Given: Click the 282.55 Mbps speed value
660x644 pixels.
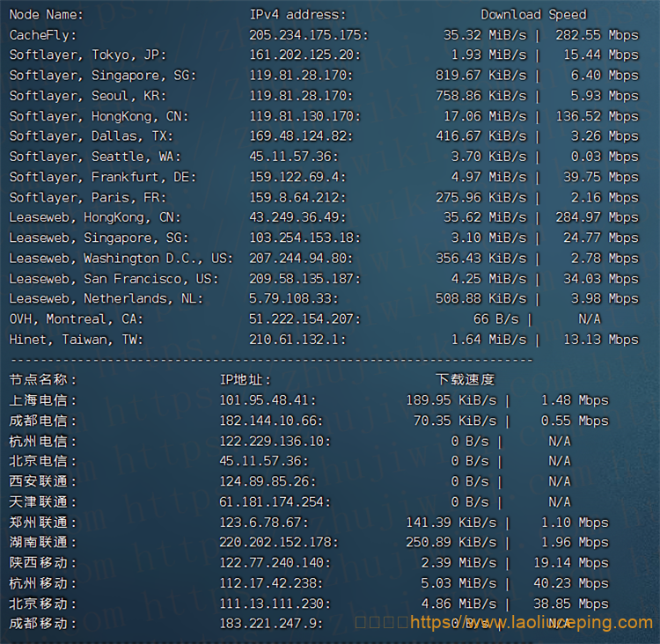Looking at the screenshot, I should 597,35.
